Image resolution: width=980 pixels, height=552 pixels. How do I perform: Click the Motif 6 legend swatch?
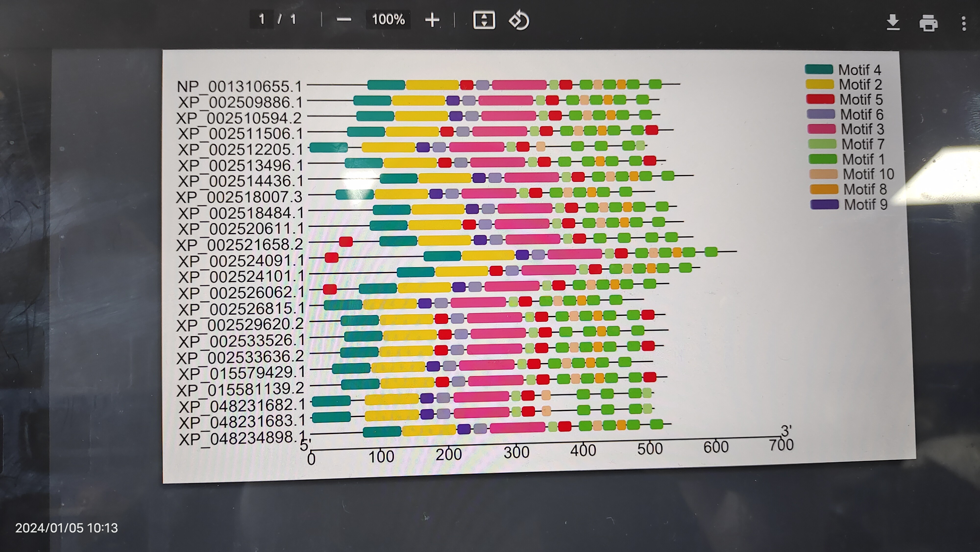tap(821, 114)
